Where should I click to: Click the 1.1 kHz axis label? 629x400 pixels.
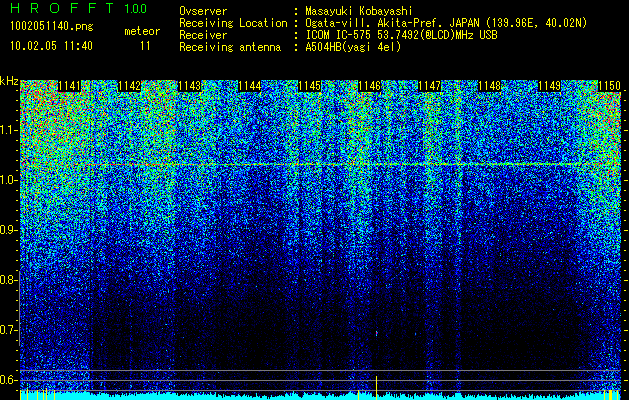click(x=8, y=130)
